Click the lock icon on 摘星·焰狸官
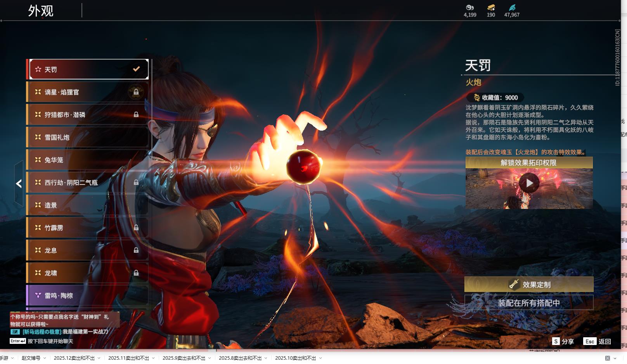 tap(136, 92)
